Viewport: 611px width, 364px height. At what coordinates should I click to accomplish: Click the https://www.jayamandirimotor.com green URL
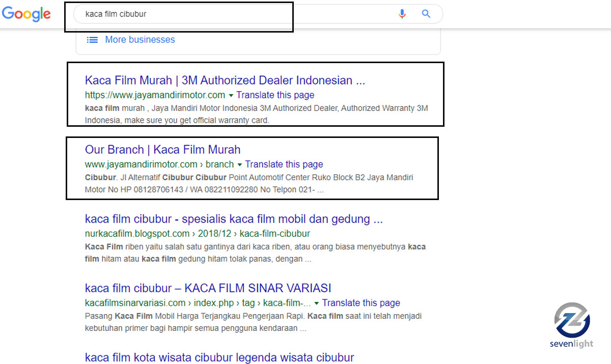pyautogui.click(x=155, y=95)
